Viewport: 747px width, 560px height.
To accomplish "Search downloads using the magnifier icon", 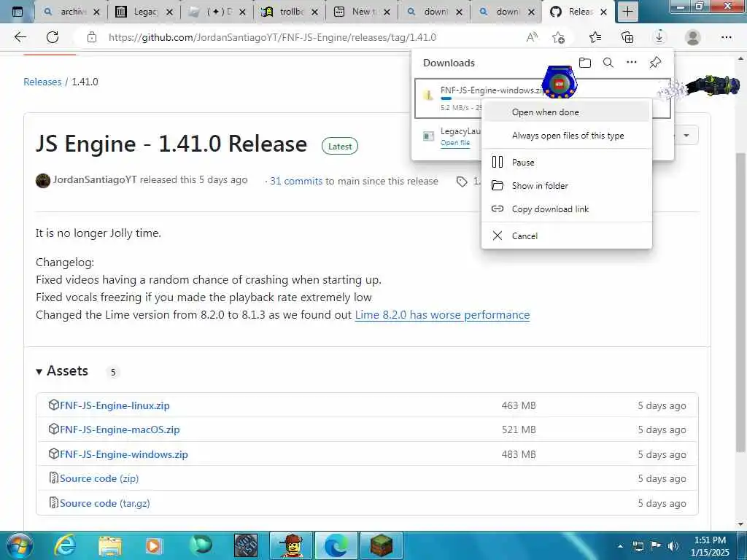I will [x=608, y=63].
